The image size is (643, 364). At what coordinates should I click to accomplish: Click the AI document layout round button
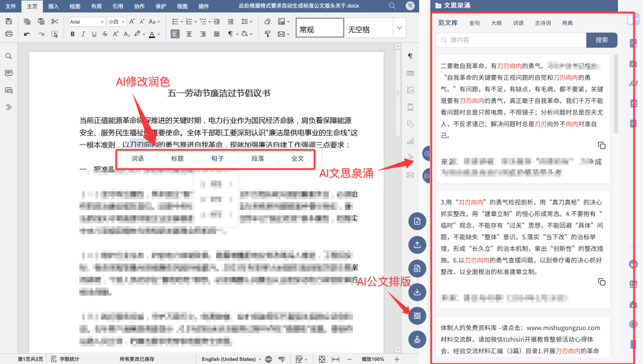coord(417,315)
